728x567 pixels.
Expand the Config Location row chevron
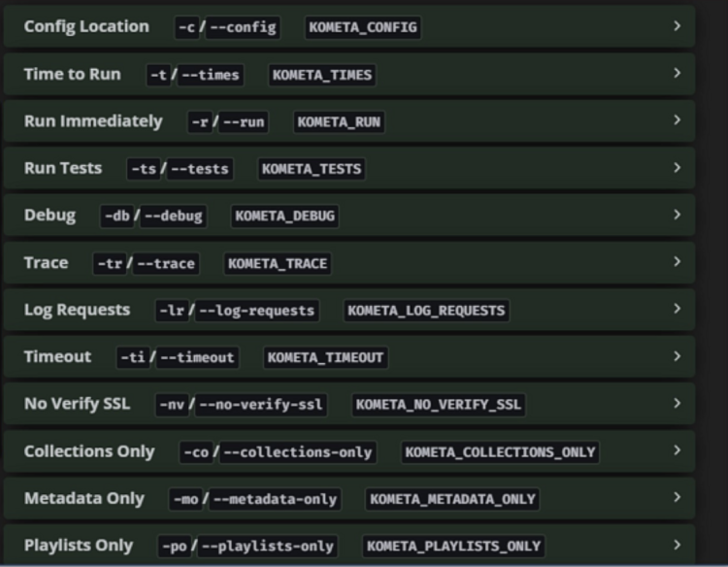678,27
